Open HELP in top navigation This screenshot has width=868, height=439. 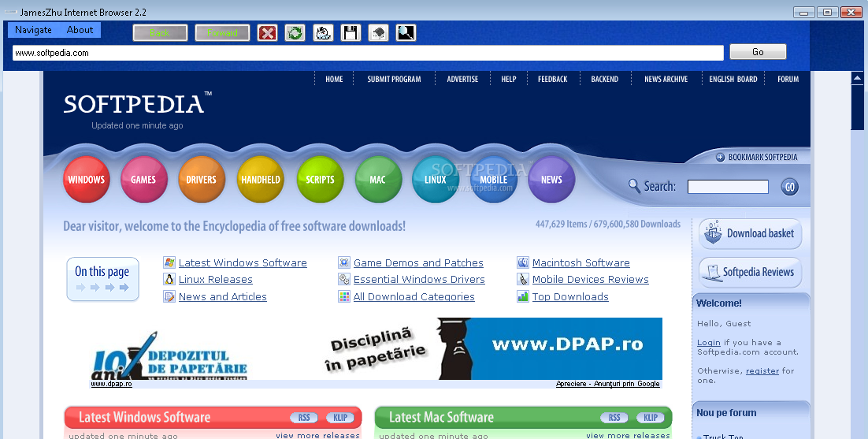pos(509,79)
